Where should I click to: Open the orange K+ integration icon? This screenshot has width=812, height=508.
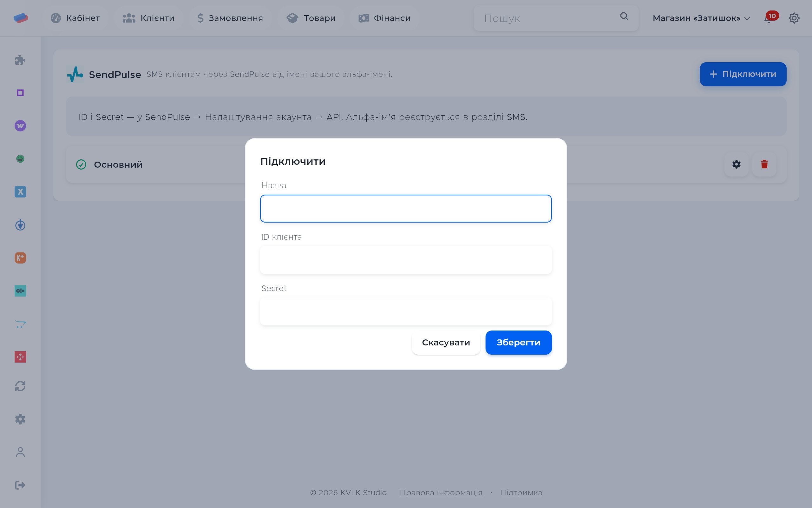click(20, 258)
